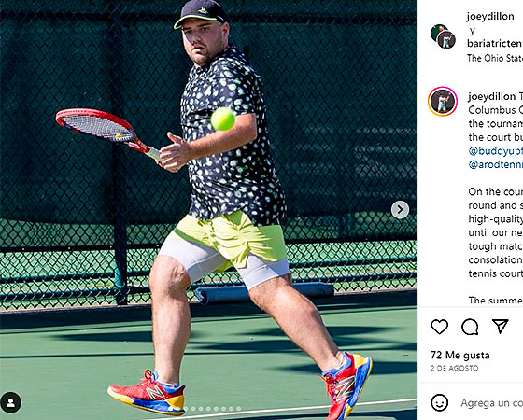Image resolution: width=523 pixels, height=420 pixels.
Task: Open the '2 de agosto' post date
Action: coord(454,369)
